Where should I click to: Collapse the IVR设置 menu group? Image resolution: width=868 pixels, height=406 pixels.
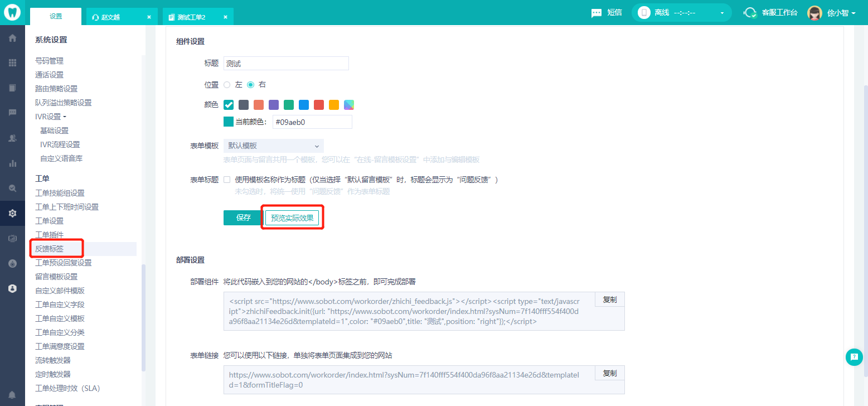(x=51, y=117)
